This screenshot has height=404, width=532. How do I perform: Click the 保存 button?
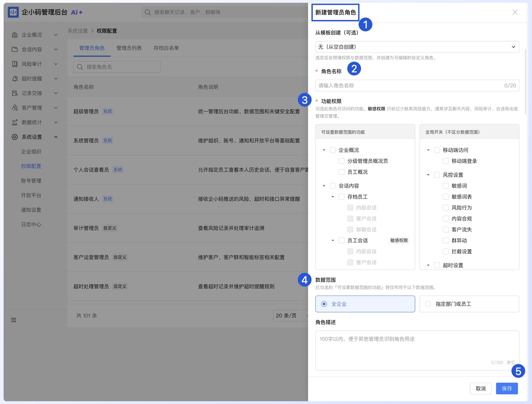(x=507, y=388)
